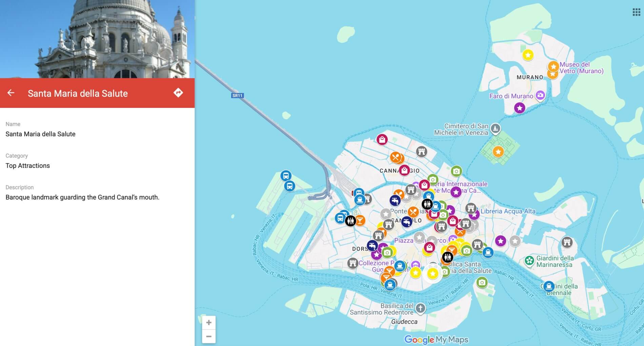Click a blue bus stop marker near the port
644x346 pixels.
point(285,176)
